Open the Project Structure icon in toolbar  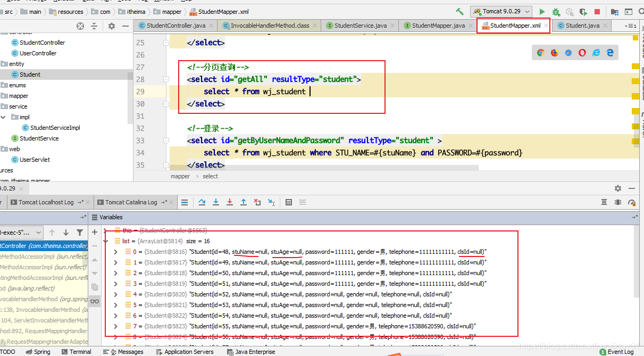(x=615, y=12)
